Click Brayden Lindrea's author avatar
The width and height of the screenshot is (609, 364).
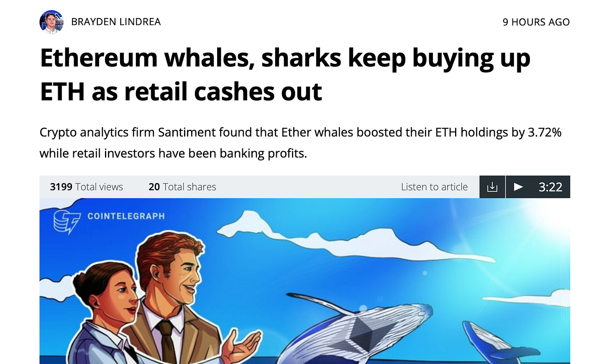point(51,22)
